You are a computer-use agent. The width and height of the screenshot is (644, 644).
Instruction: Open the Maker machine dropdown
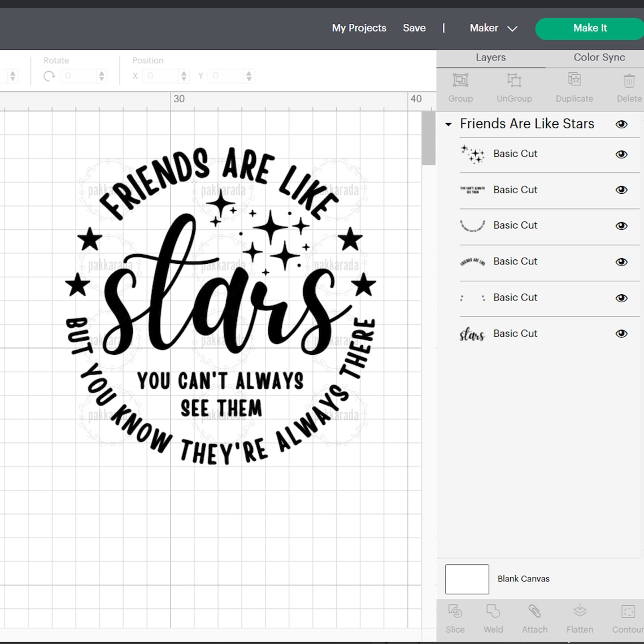coord(493,28)
